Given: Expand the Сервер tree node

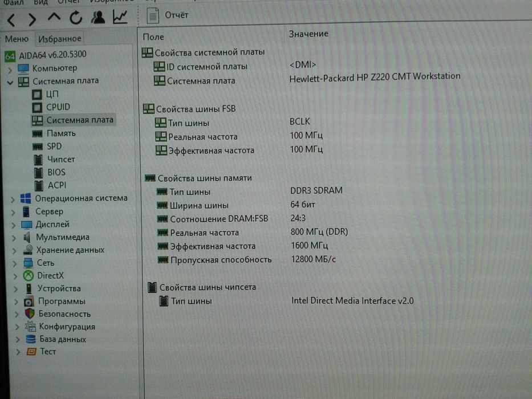Looking at the screenshot, I should tap(13, 213).
